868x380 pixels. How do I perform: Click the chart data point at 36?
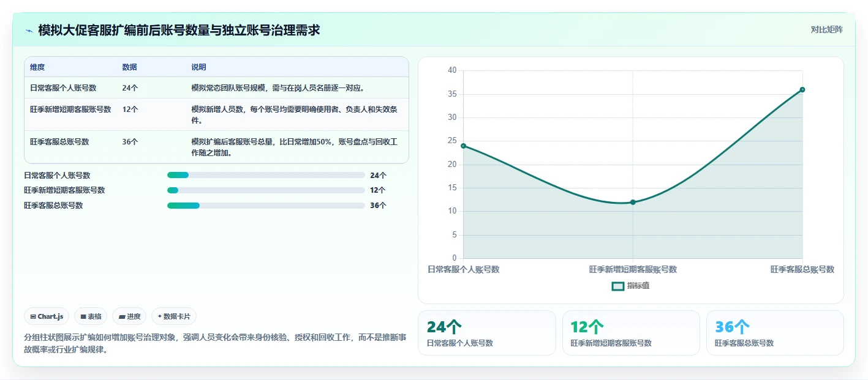802,89
